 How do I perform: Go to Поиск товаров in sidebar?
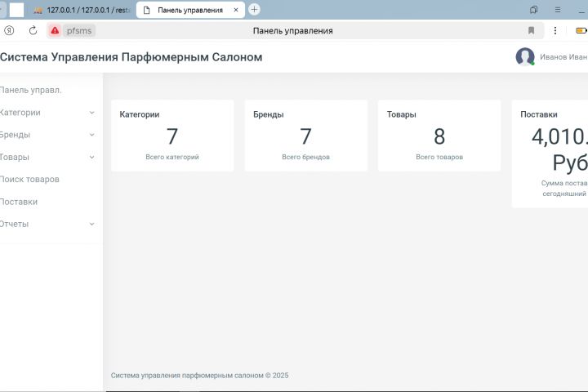(x=29, y=180)
